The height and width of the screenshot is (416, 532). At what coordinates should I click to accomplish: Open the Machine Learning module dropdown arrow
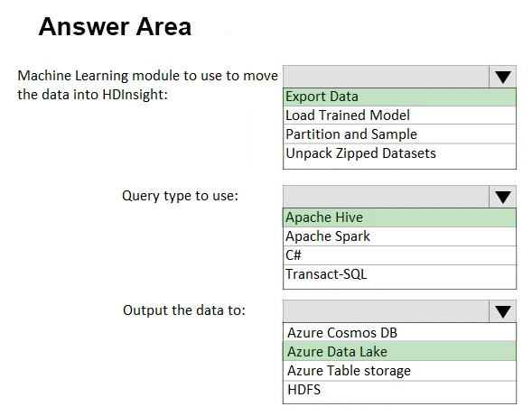pyautogui.click(x=502, y=77)
